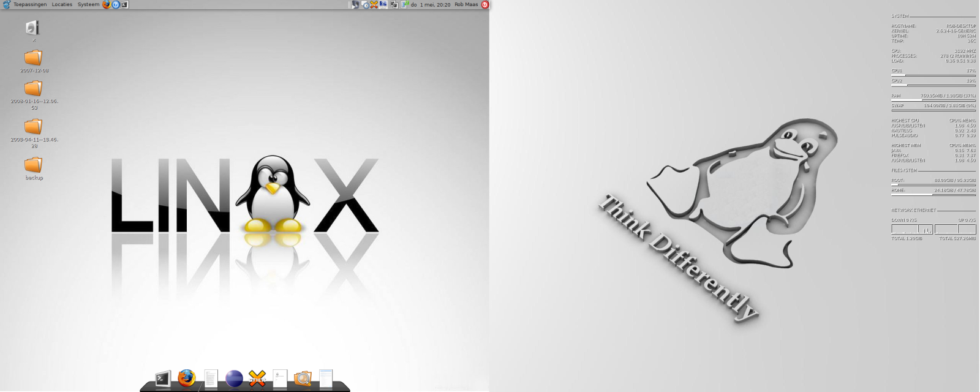Launch Eclipse from the dock
This screenshot has height=392, width=980.
click(234, 379)
